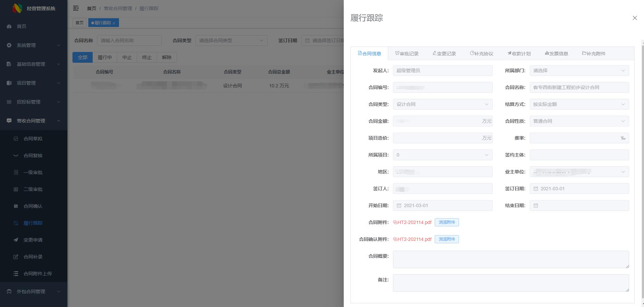Switch to the 收款计划 tab
Screen dimensions: 644x307
(x=519, y=54)
